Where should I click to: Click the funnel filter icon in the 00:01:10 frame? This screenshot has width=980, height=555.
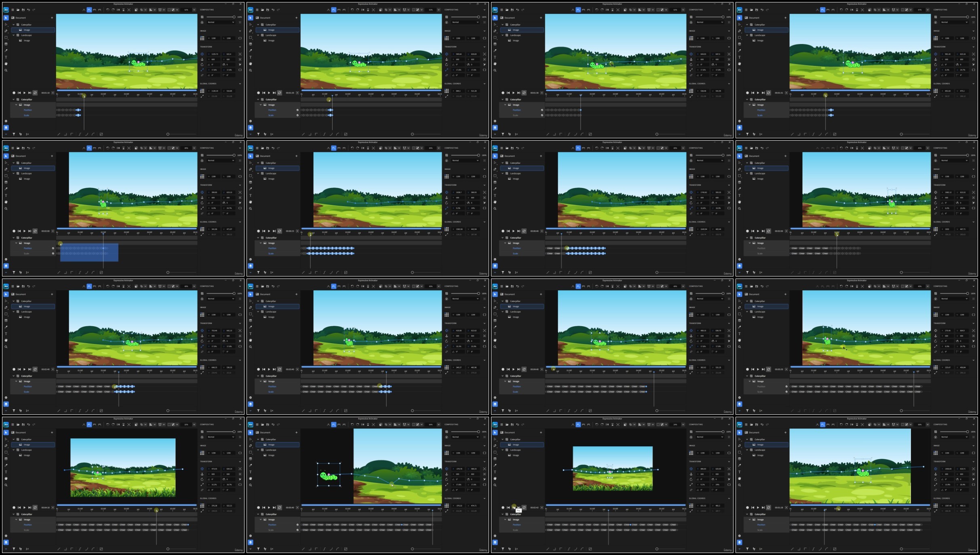pos(14,134)
